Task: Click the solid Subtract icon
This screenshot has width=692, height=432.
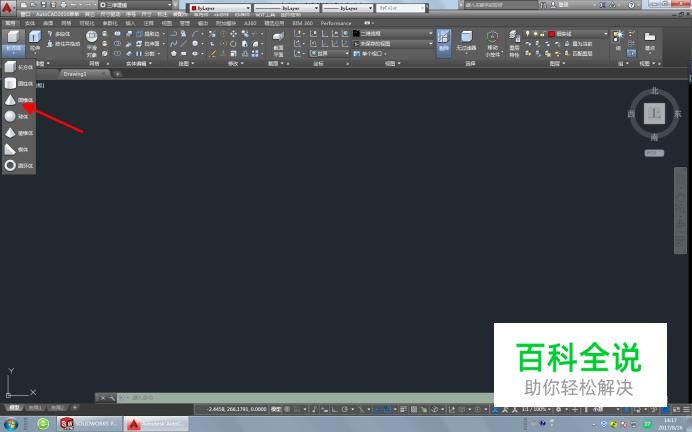Action: [117, 44]
